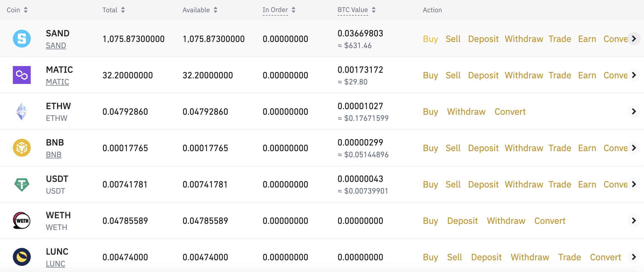644x272 pixels.
Task: Click the In Order column header
Action: pos(275,10)
